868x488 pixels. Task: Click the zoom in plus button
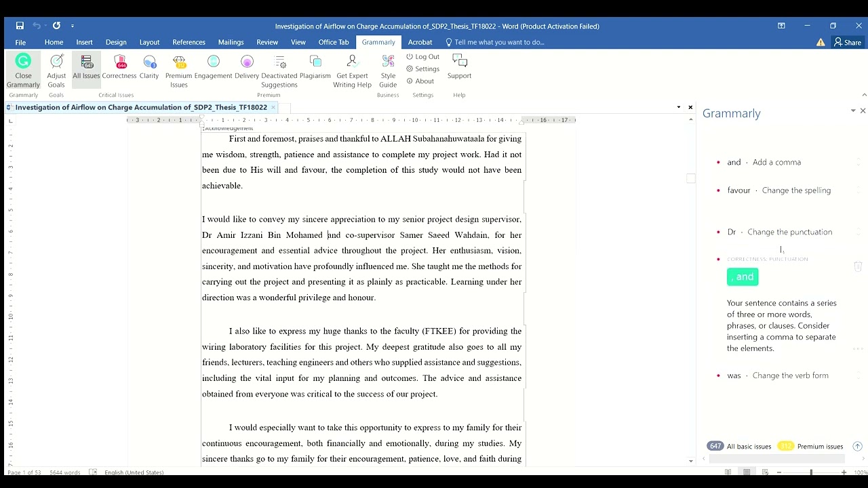[x=844, y=472]
